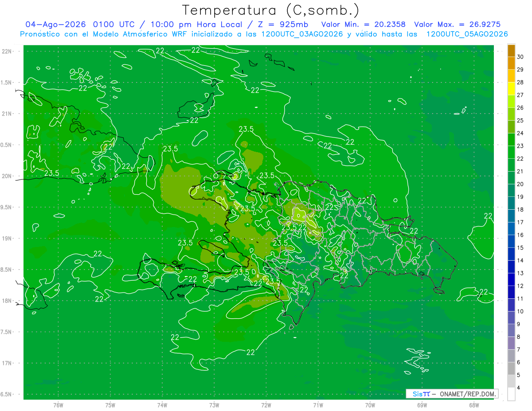The image size is (532, 411).
Task: Click legend scale value "11"
Action: 520,298
